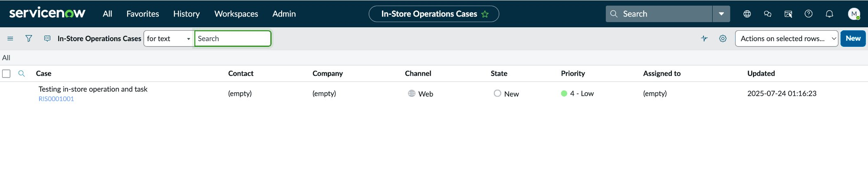Open case link RIS0001001
Screen dimensions: 868x185
(56, 99)
